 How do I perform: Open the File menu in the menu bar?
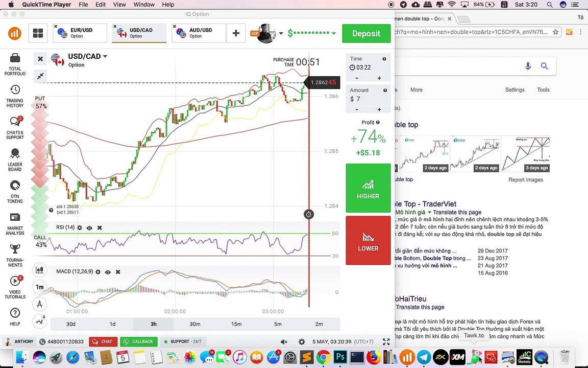click(x=83, y=5)
